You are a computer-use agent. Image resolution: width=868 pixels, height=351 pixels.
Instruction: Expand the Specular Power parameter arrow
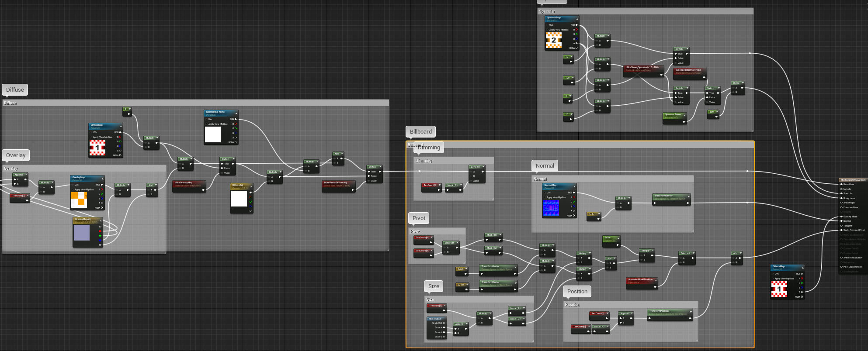[x=684, y=115]
